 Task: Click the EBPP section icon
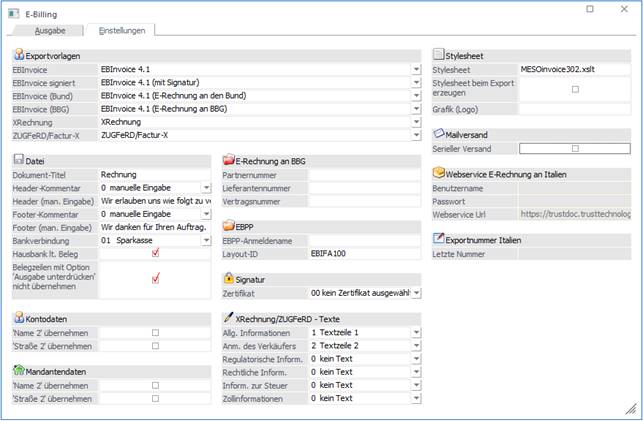228,228
